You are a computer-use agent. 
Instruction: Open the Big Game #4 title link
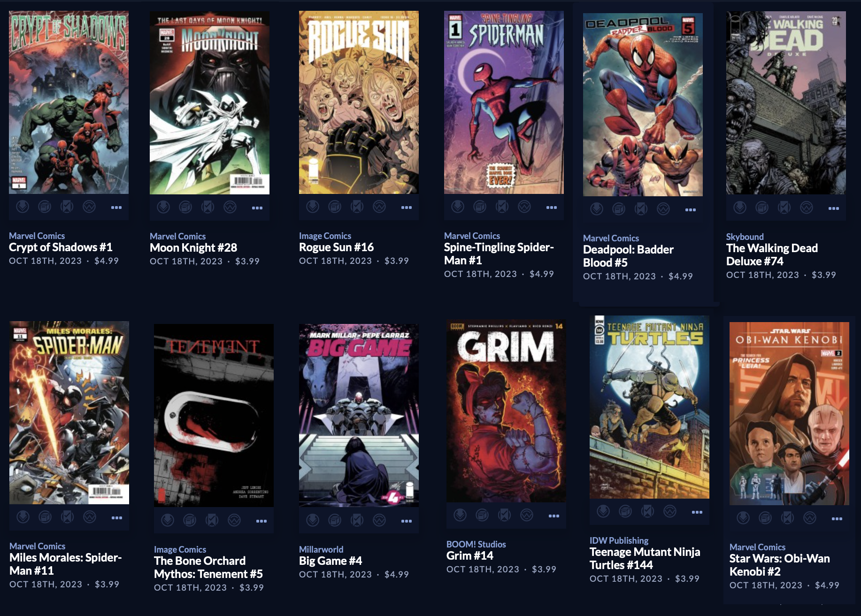click(331, 561)
